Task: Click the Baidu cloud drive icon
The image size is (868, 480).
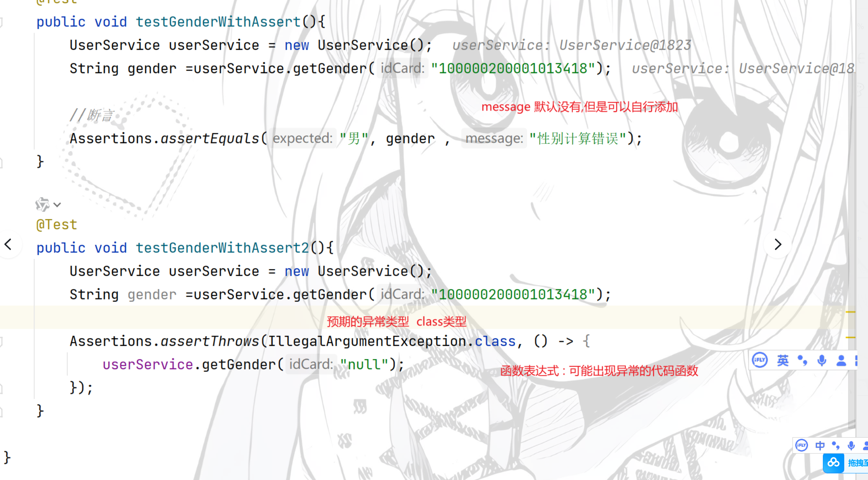Action: (x=833, y=463)
